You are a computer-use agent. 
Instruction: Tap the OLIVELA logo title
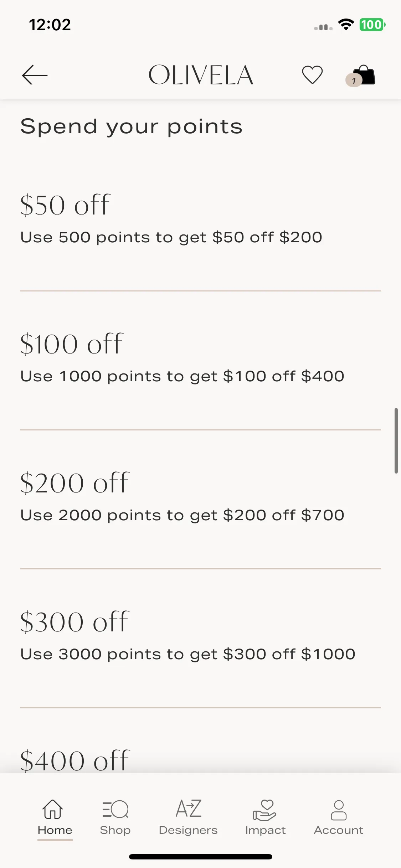pos(201,75)
